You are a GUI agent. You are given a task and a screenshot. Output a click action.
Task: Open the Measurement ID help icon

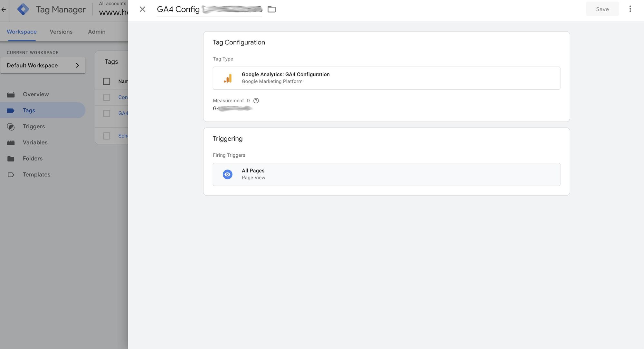(x=256, y=101)
